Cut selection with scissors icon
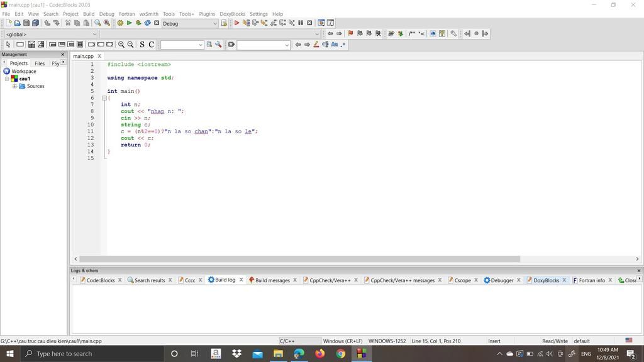This screenshot has height=362, width=644. pos(68,23)
